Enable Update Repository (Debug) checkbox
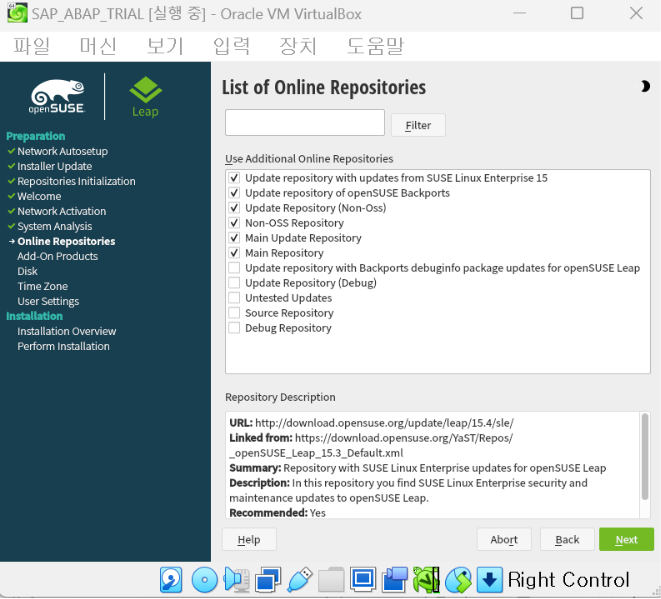This screenshot has height=599, width=661. tap(234, 283)
